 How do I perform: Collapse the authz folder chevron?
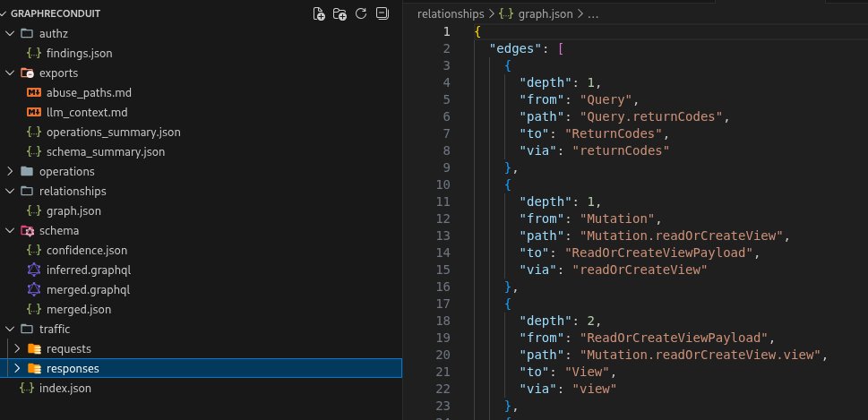point(10,33)
